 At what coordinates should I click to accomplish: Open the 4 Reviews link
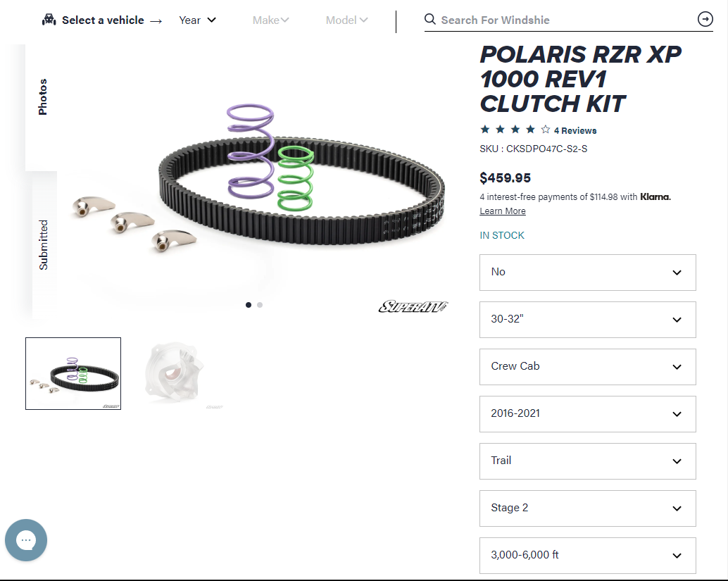click(x=575, y=130)
